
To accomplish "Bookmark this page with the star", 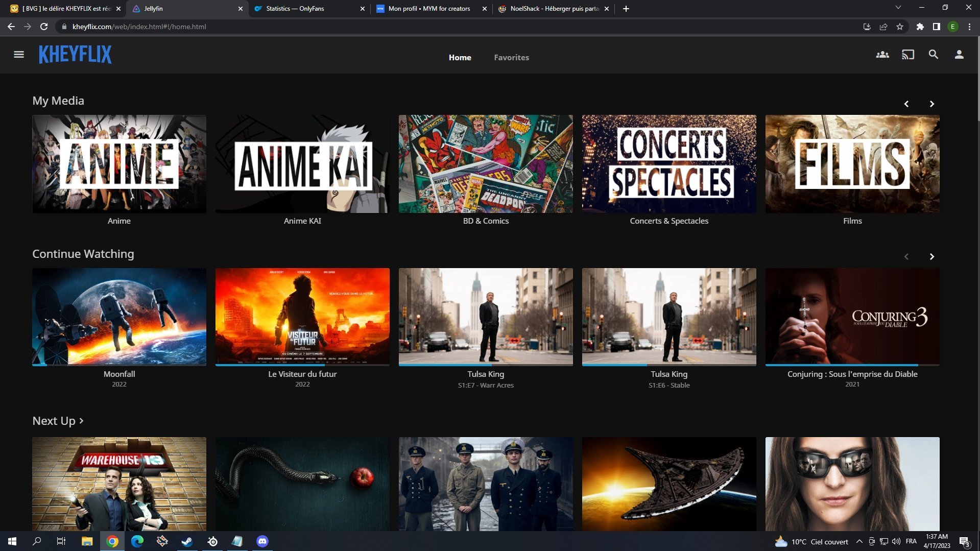I will click(x=900, y=27).
